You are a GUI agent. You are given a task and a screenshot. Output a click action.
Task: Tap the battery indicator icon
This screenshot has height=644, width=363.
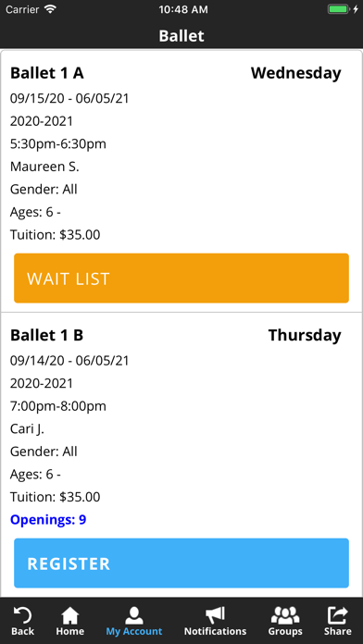tap(338, 9)
